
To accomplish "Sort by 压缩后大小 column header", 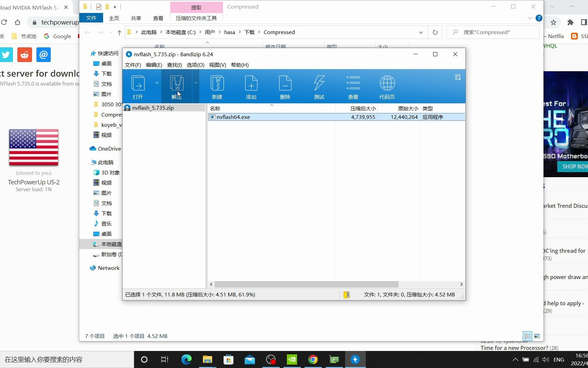I will click(356, 108).
